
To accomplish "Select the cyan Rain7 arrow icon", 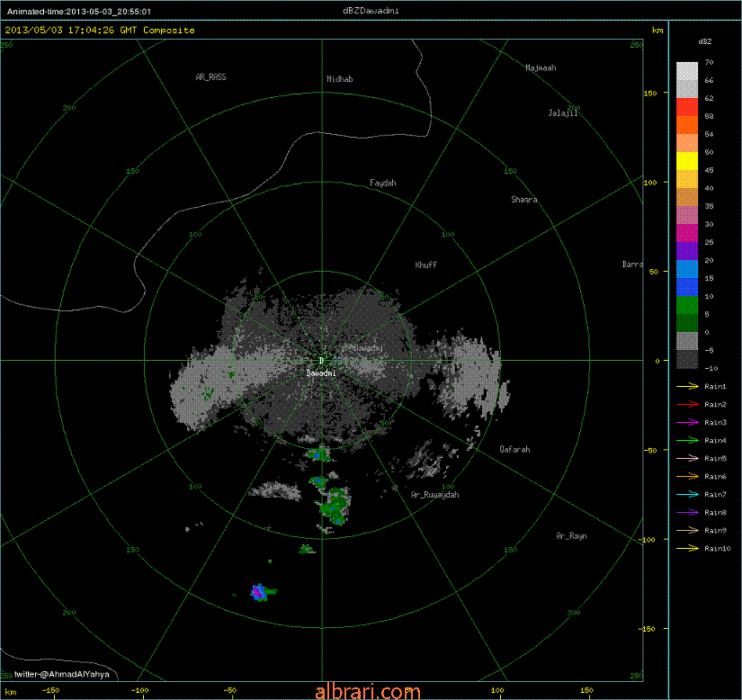I will (x=687, y=494).
